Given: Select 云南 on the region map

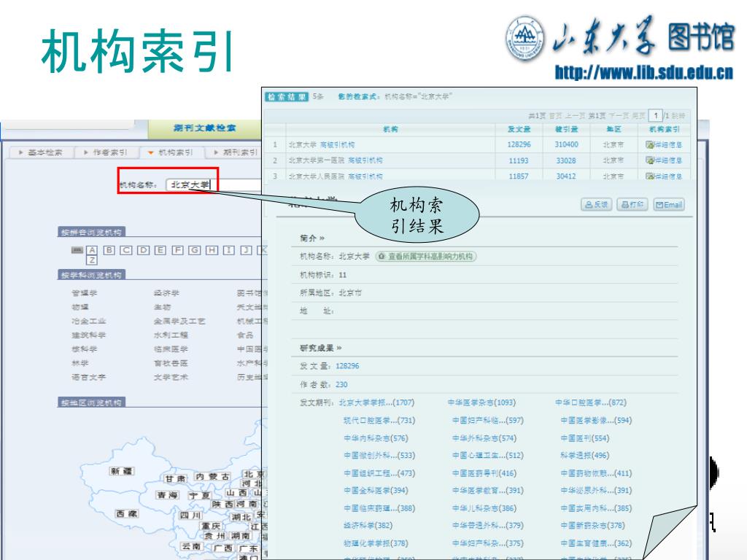Looking at the screenshot, I should coord(192,546).
